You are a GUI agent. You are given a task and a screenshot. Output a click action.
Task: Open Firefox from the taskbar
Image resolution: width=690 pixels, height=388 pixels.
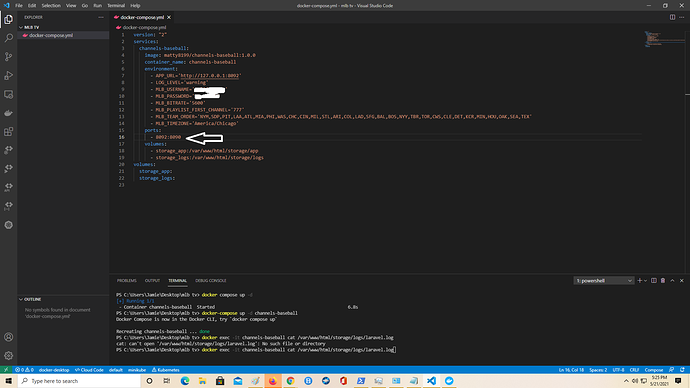click(x=273, y=381)
